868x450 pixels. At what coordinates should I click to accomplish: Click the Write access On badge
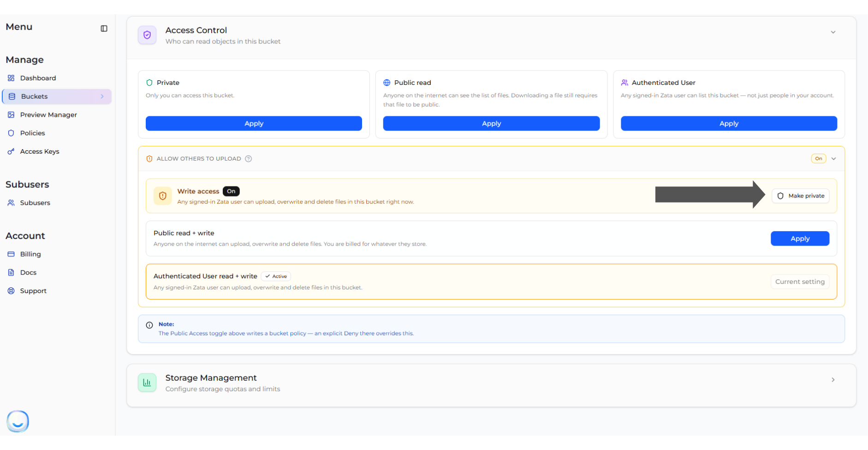[231, 191]
